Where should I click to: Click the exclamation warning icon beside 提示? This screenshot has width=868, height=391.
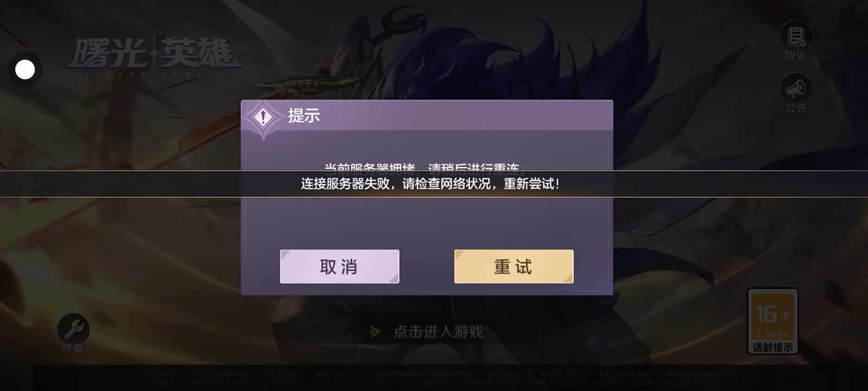point(263,116)
